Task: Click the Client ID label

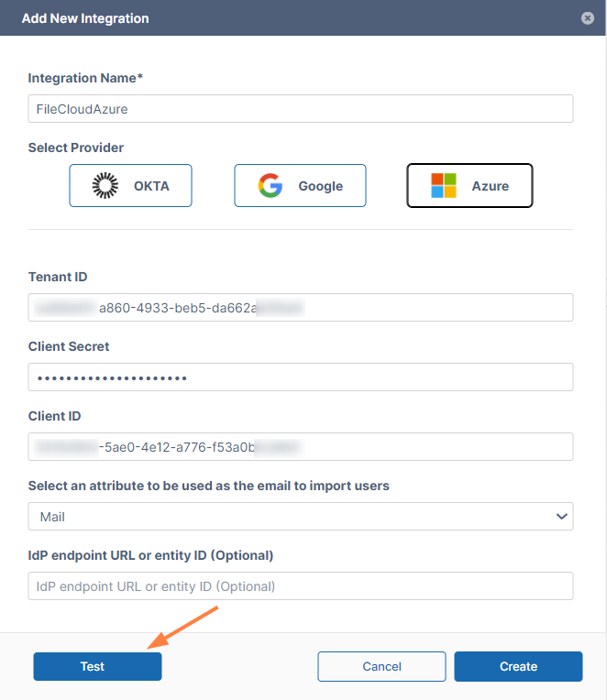Action: click(54, 416)
